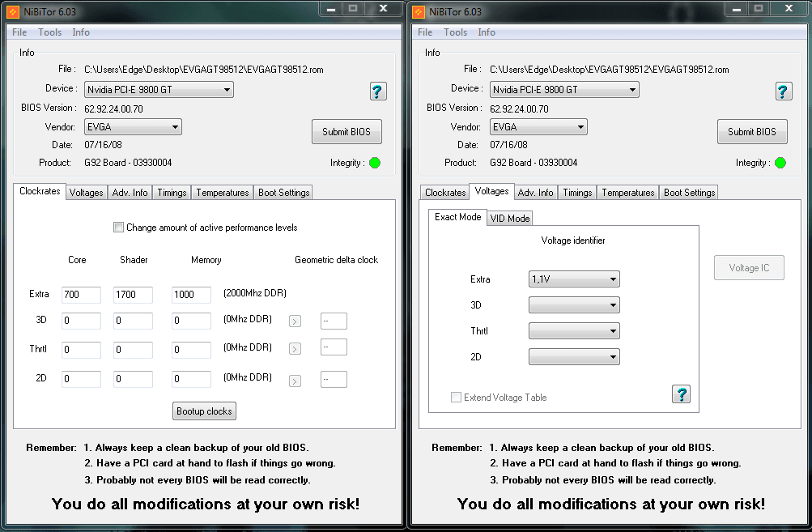The height and width of the screenshot is (532, 812).
Task: Switch to Temperatures tab in the left window
Action: click(x=223, y=193)
